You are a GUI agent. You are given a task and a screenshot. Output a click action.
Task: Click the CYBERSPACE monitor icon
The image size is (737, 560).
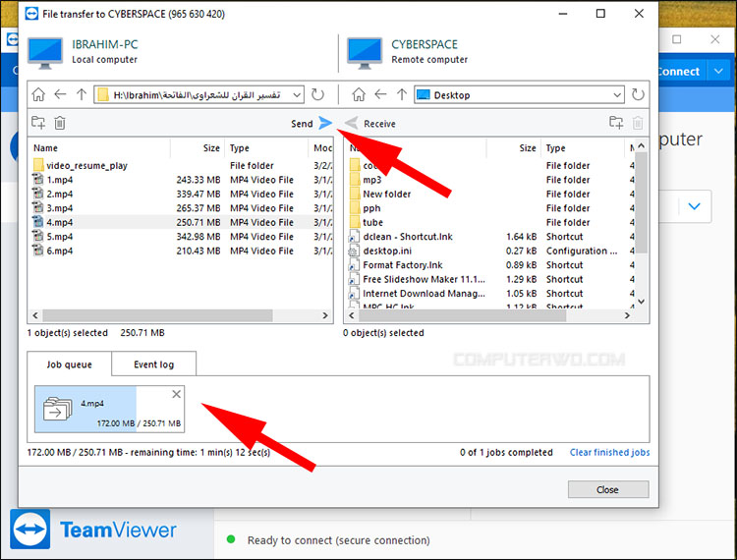(365, 53)
